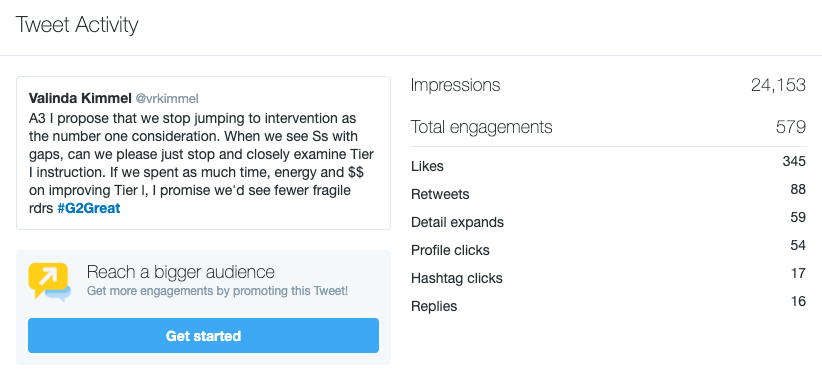Click the Detail expands metric label
This screenshot has width=822, height=374.
457,222
